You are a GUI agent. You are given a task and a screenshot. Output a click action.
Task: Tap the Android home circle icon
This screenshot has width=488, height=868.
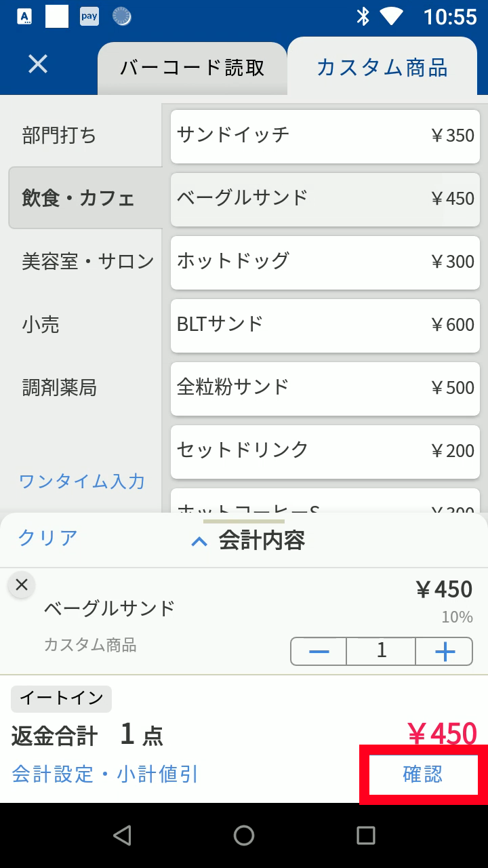pos(244,835)
